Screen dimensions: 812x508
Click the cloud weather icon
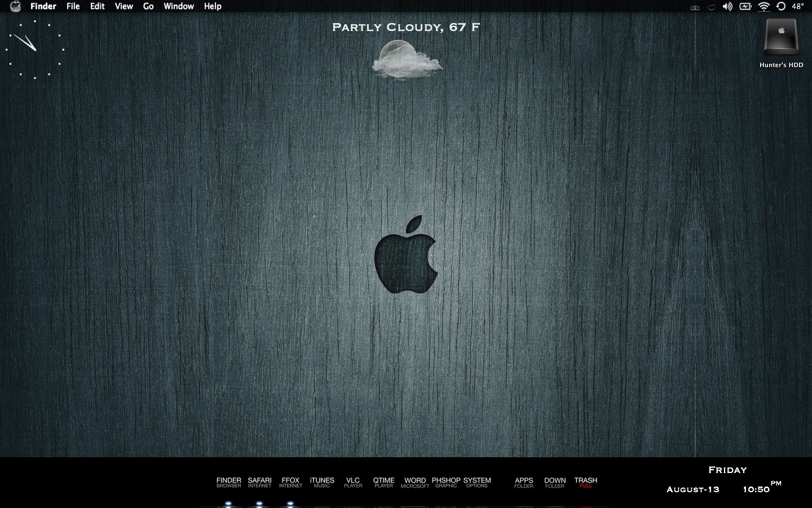pos(407,59)
